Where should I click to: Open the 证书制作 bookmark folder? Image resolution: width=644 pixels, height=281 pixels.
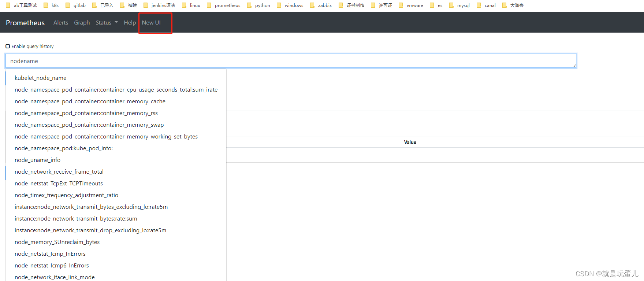coord(351,5)
